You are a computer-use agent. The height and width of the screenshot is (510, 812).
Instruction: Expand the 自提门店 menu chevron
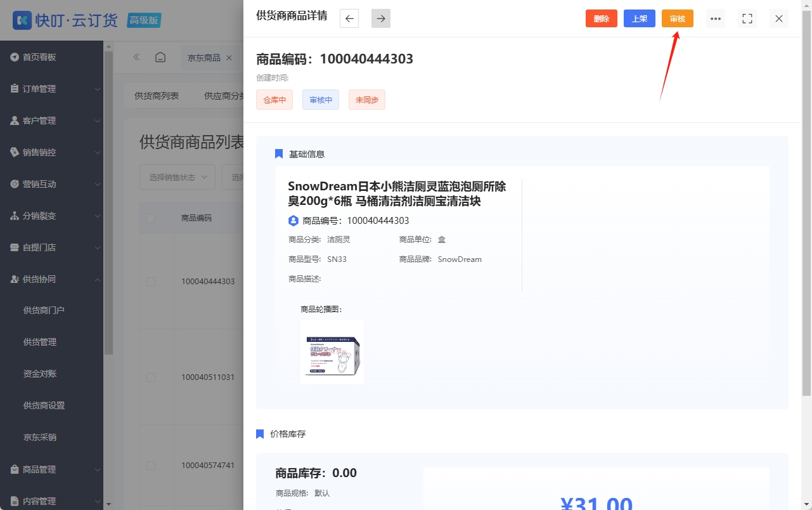98,248
